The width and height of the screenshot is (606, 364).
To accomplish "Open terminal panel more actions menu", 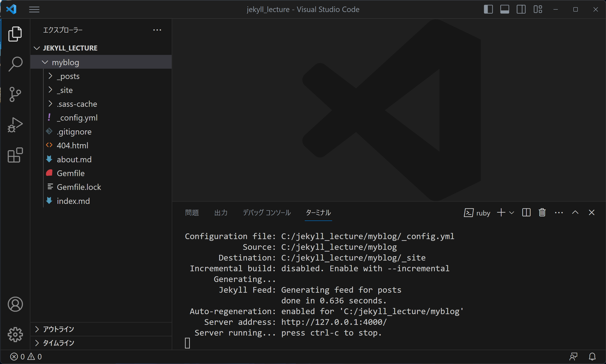I will point(559,213).
